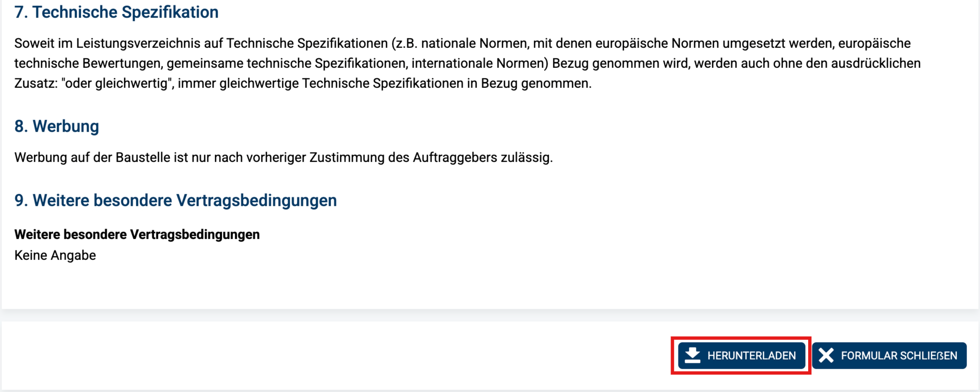Click the quoted phrase oder gleichwertig

pos(118,83)
